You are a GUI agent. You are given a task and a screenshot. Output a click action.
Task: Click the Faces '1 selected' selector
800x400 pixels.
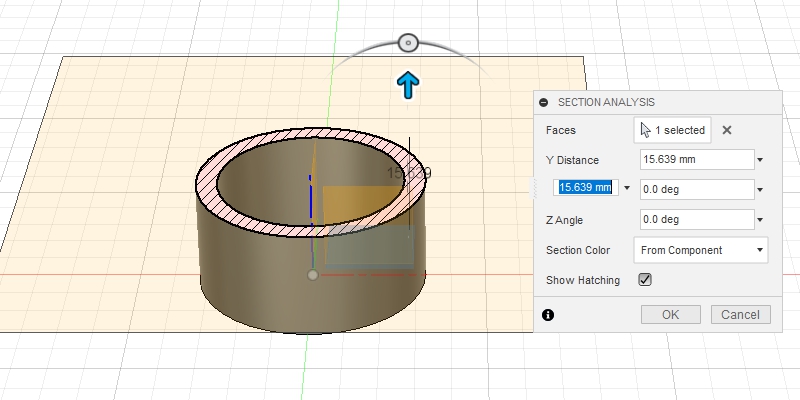coord(672,130)
